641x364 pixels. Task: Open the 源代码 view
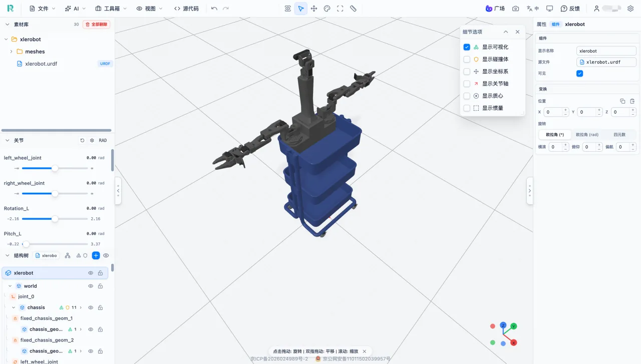186,9
